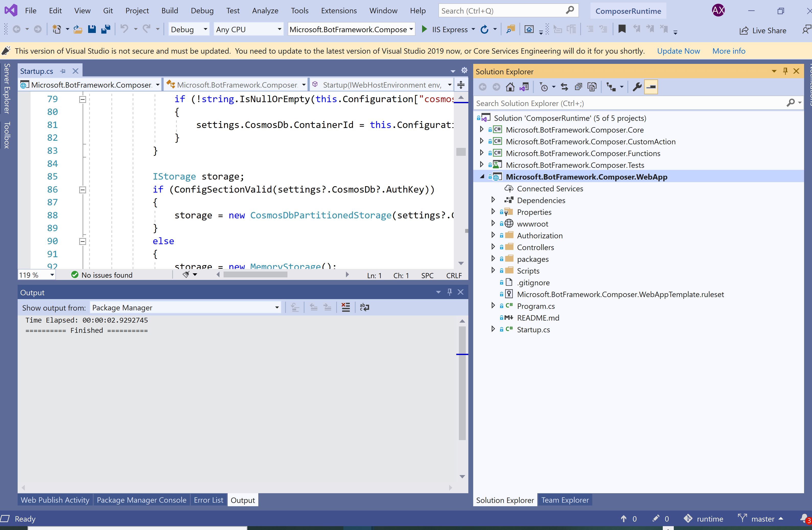Click the Undo arrow icon
Viewport: 812px width, 530px height.
point(124,29)
